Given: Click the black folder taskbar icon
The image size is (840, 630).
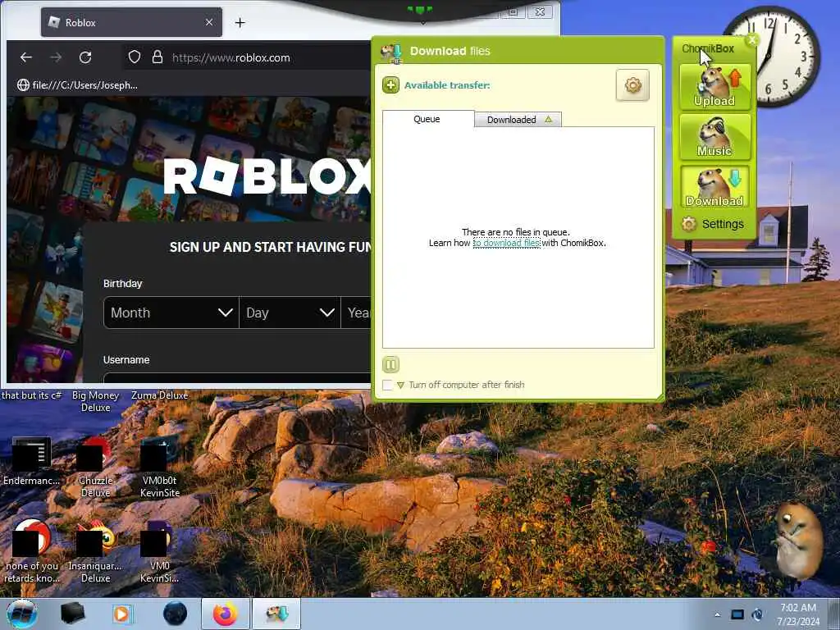Looking at the screenshot, I should 72,614.
